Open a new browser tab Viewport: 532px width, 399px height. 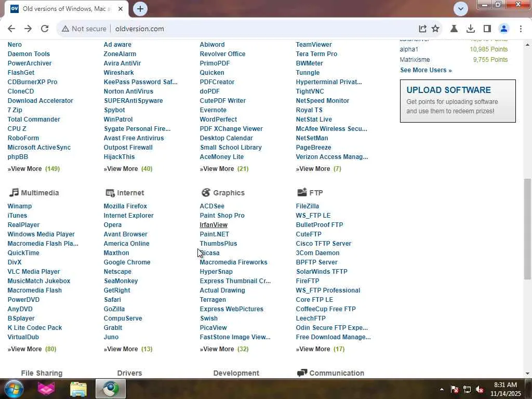click(x=140, y=9)
